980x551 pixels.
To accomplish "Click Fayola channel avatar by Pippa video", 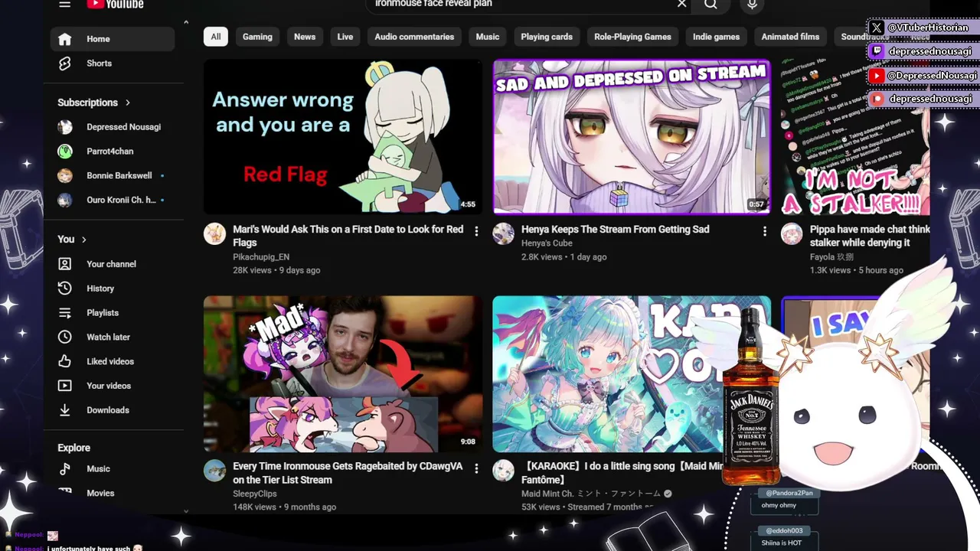I will (792, 234).
